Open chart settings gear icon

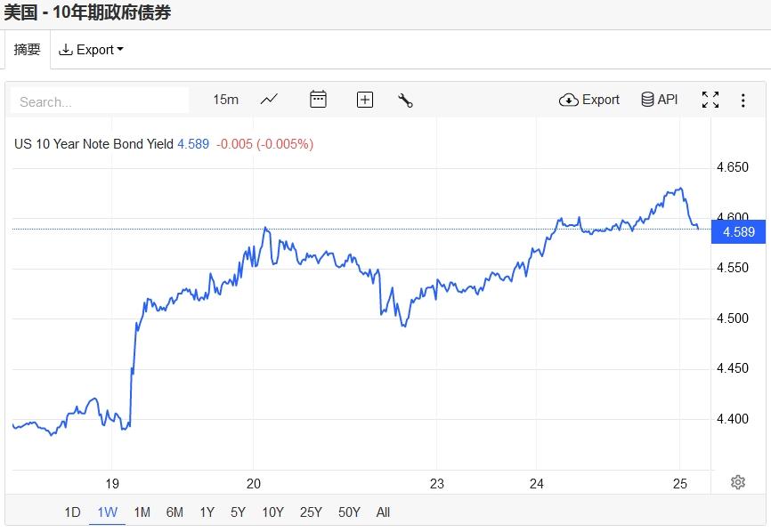(x=737, y=482)
